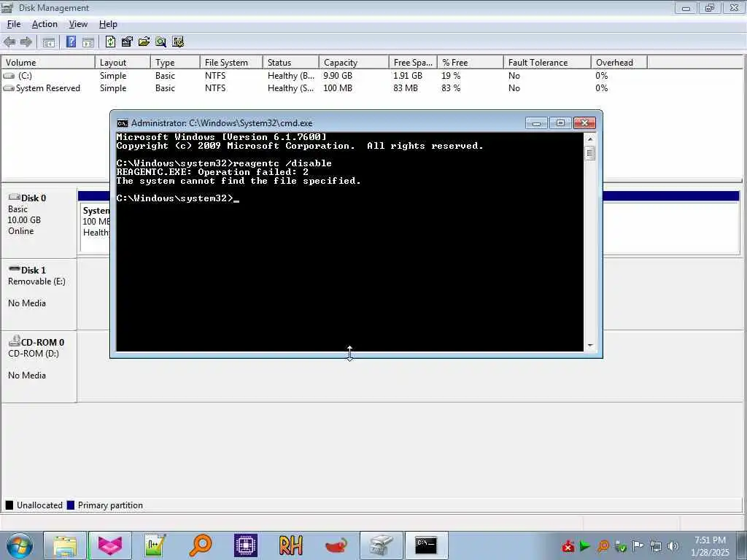Screen dimensions: 747x560
Task: Minimize the Administrator cmd.exe window
Action: (x=536, y=123)
